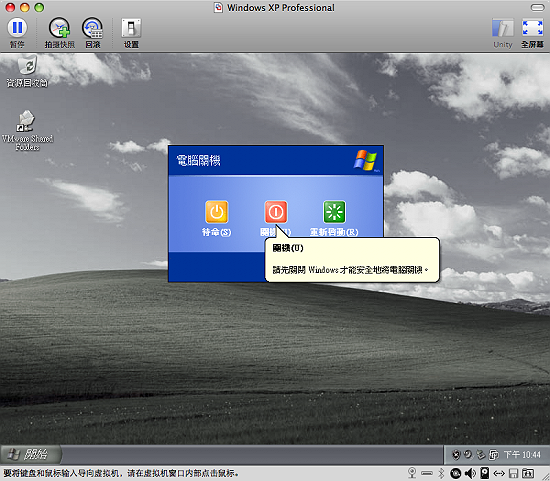Click the Windows XP Professional document title icon
Screen dimensions: 550x481
point(219,7)
